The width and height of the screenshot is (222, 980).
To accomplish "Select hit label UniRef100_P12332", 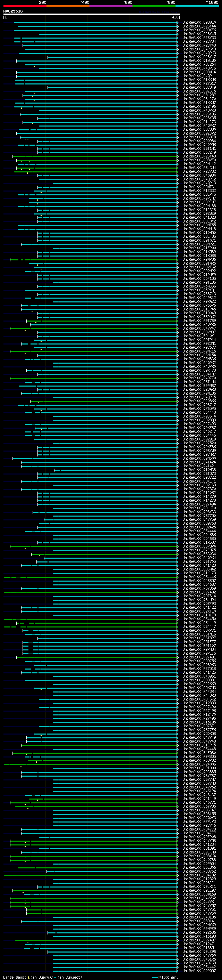I will pos(199,191).
